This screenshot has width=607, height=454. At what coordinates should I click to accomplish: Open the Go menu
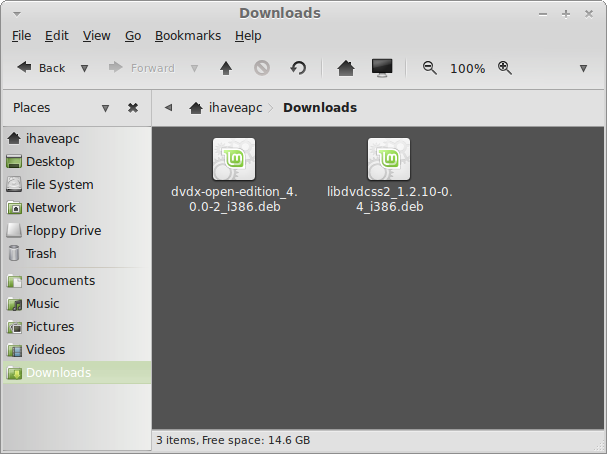pyautogui.click(x=133, y=36)
